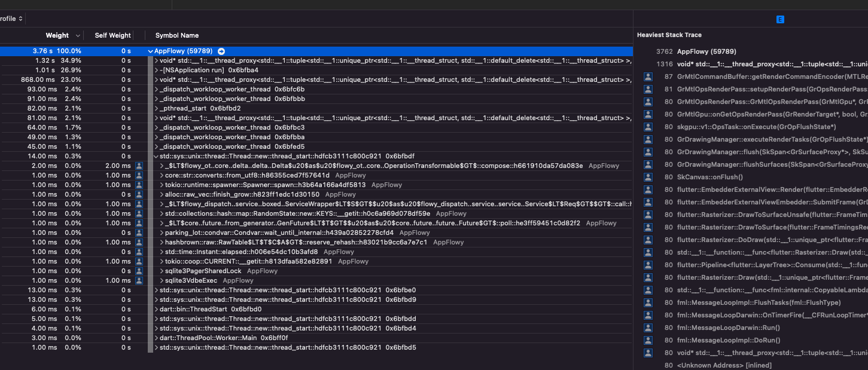Expand the _pthread_start 0x6bfbd2 row

click(156, 109)
